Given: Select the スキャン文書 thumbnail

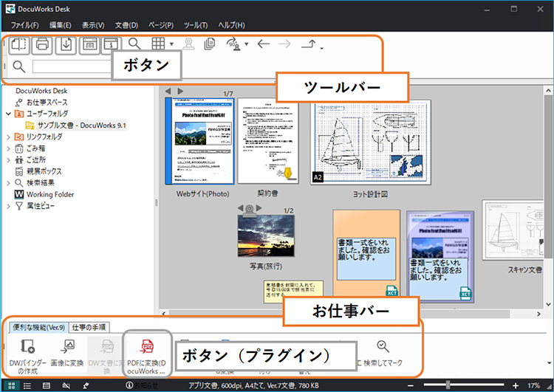Looking at the screenshot, I should [514, 230].
